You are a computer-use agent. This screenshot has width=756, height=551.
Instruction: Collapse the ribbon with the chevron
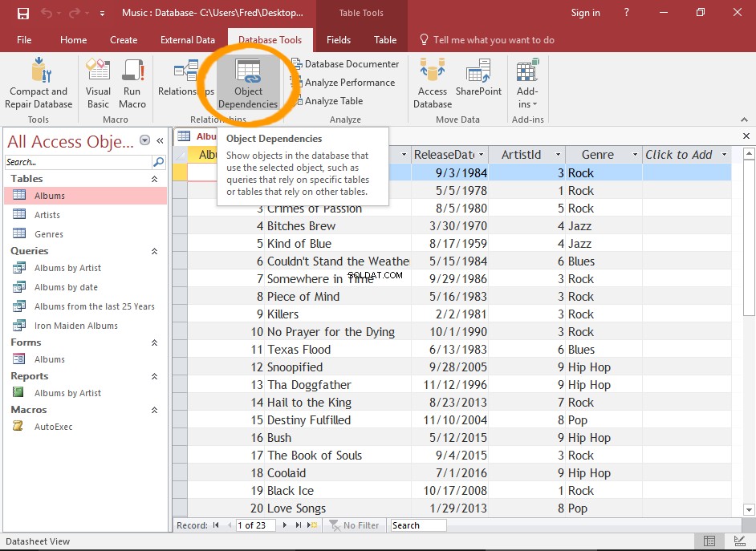pyautogui.click(x=744, y=120)
